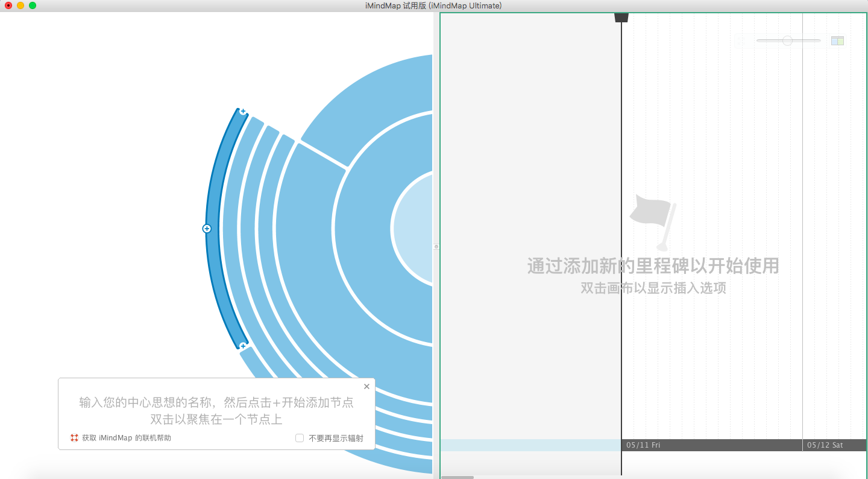This screenshot has width=868, height=479.
Task: Click the circular plus icon on the highlighted branch
Action: tap(207, 229)
